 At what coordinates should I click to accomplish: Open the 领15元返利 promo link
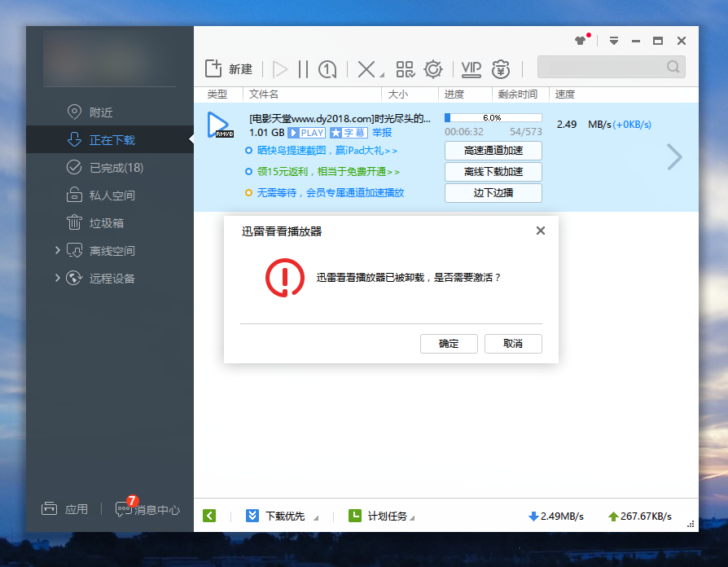tap(328, 172)
